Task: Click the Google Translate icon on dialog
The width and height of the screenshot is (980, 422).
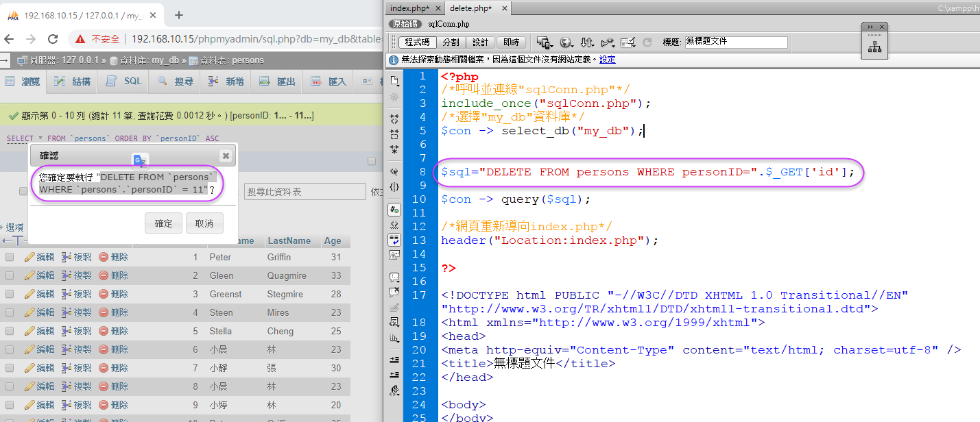Action: [x=139, y=160]
